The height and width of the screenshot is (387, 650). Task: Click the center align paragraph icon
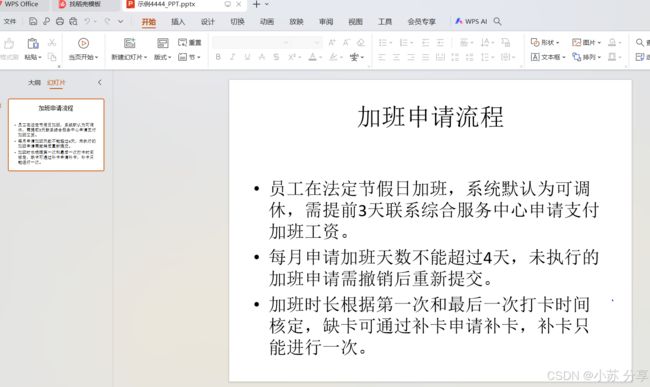(x=396, y=57)
